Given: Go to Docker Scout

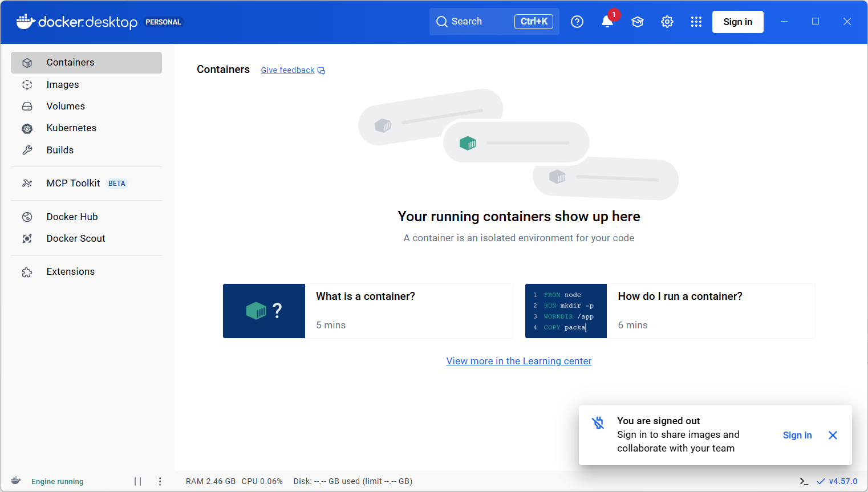Looking at the screenshot, I should pos(86,238).
